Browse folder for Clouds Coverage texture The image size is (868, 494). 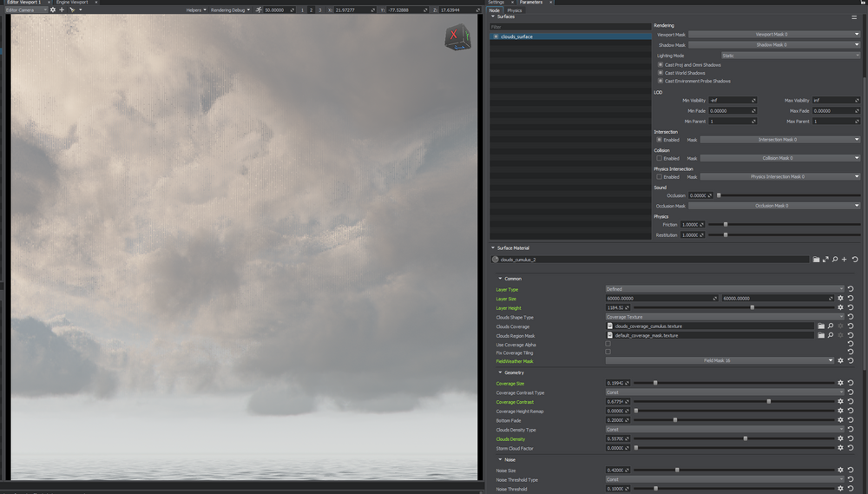point(821,326)
